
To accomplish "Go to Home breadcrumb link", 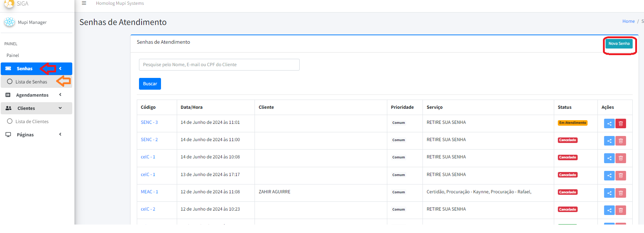I will (628, 21).
